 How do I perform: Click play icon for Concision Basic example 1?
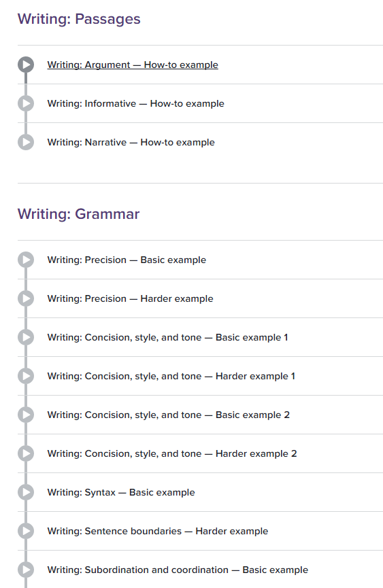(x=26, y=337)
